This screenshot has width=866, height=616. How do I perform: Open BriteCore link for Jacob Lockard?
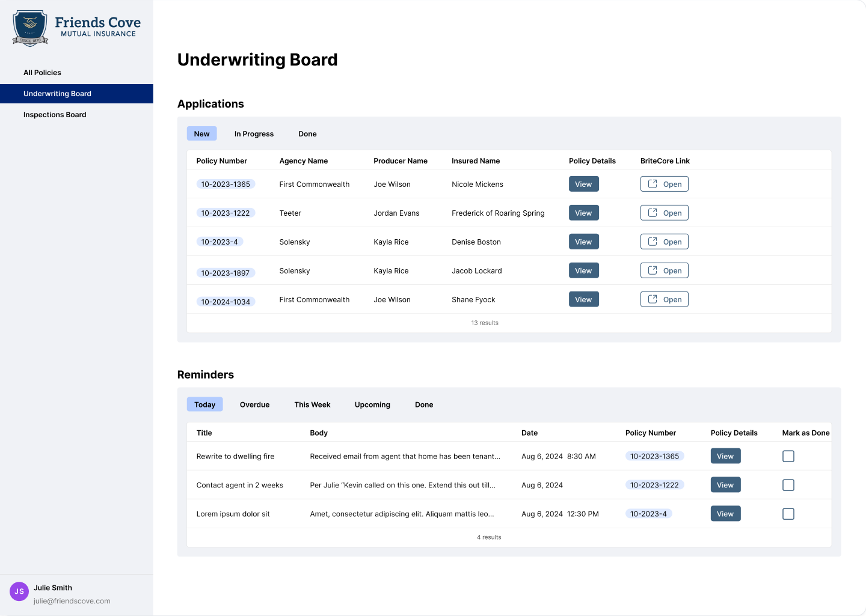(664, 271)
